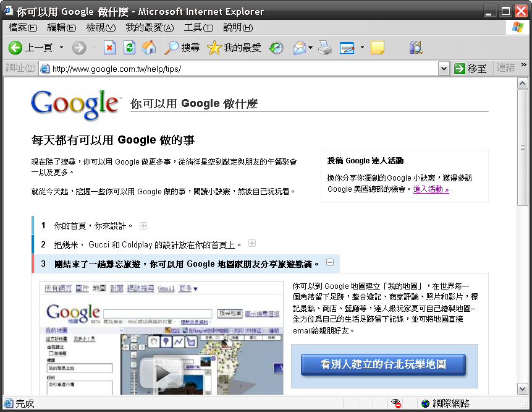Click the 完成 status bar page icon

pos(8,403)
